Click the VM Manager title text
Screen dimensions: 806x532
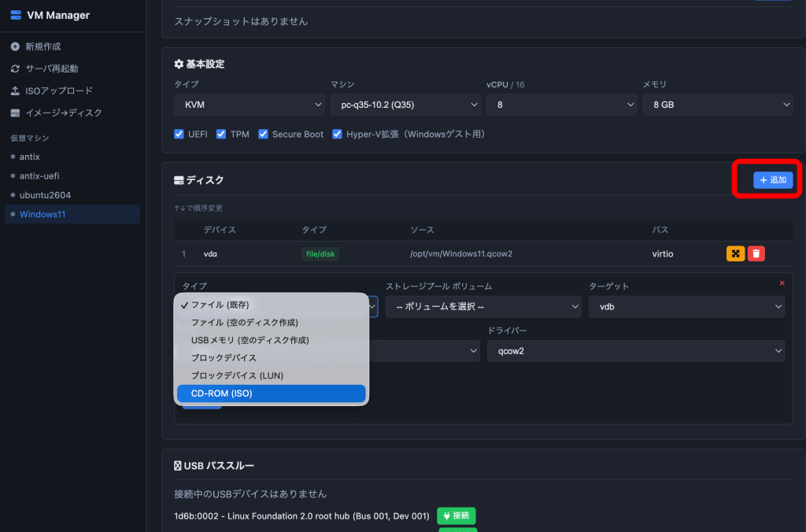pyautogui.click(x=58, y=16)
